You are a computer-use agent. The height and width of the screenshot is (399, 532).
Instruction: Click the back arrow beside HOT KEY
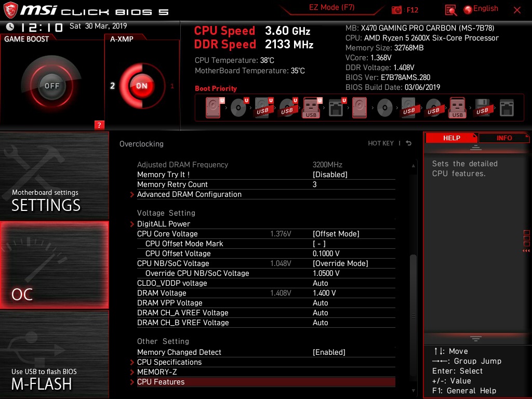(x=408, y=143)
